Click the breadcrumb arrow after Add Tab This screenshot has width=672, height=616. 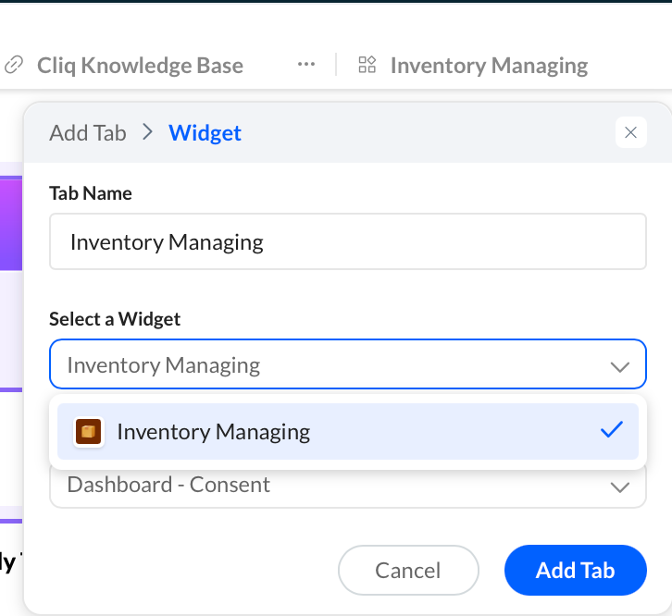(147, 132)
